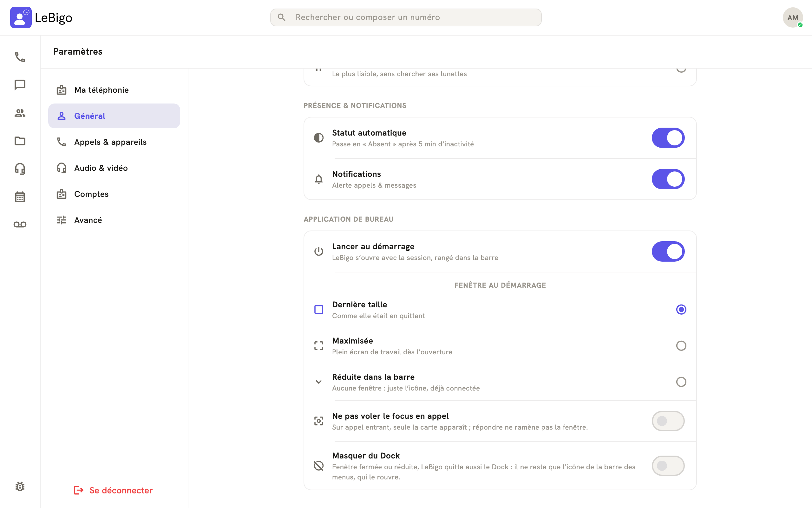
Task: Open Appels & appareils settings
Action: pos(114,142)
